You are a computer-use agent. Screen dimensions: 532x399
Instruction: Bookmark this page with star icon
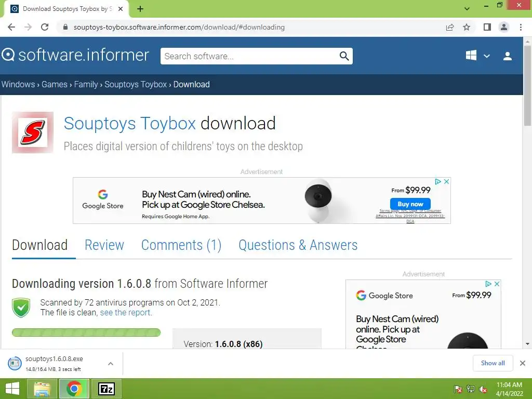click(467, 27)
